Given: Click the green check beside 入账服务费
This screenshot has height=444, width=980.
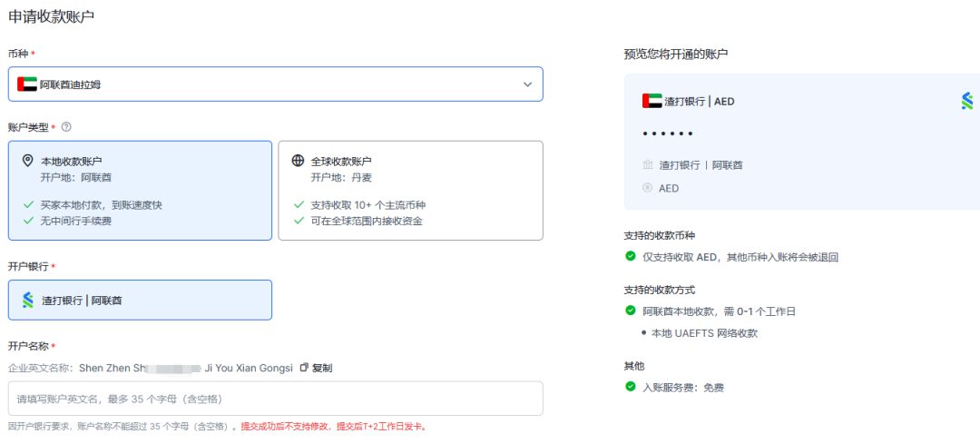Looking at the screenshot, I should 631,387.
